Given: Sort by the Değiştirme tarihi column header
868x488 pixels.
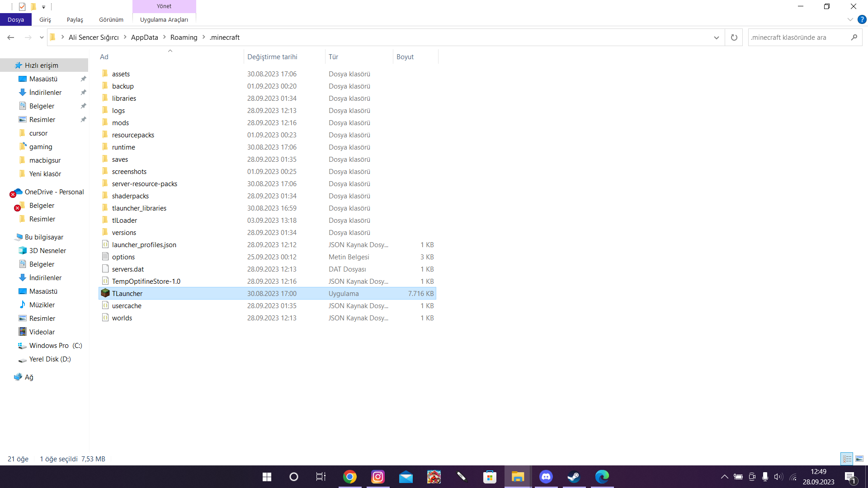Looking at the screenshot, I should [x=272, y=56].
